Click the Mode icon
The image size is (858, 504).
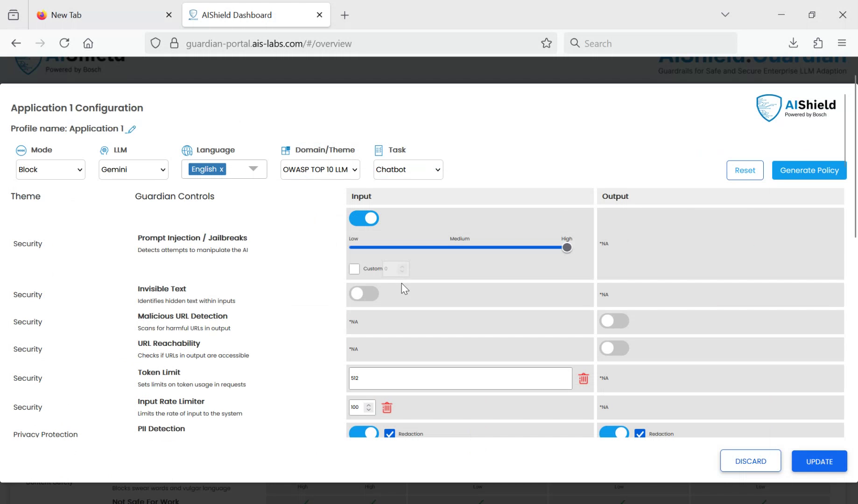(x=21, y=150)
